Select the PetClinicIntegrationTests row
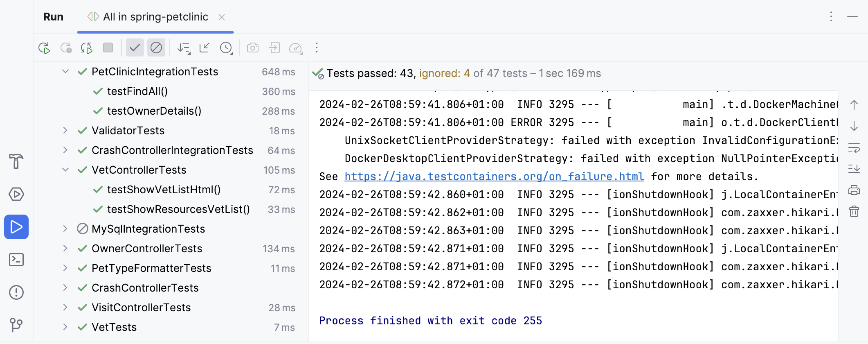The width and height of the screenshot is (868, 344). coord(171,72)
